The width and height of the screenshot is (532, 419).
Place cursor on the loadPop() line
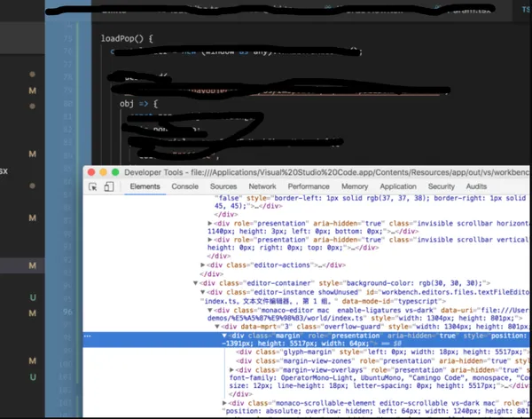[127, 38]
